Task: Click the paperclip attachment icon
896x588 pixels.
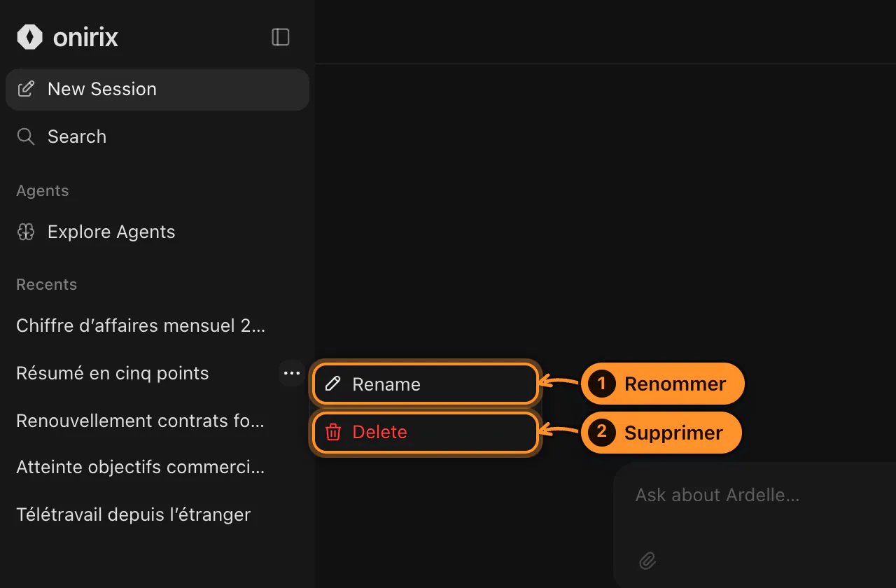Action: 648,561
